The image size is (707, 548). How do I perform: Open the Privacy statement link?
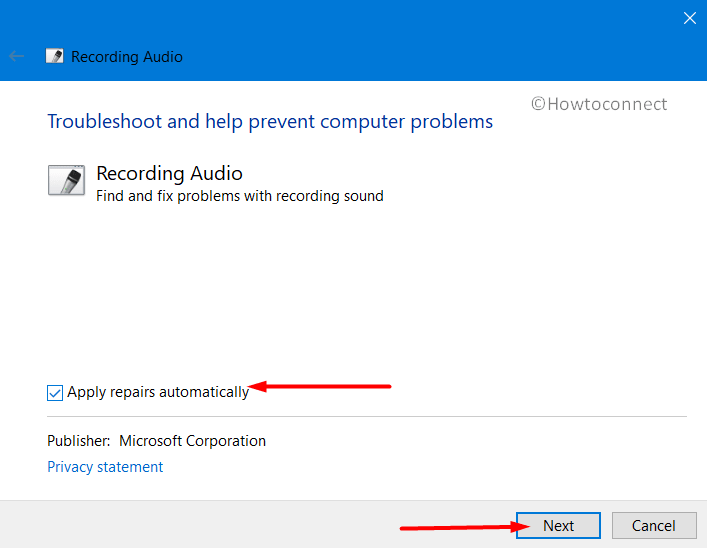pos(105,467)
